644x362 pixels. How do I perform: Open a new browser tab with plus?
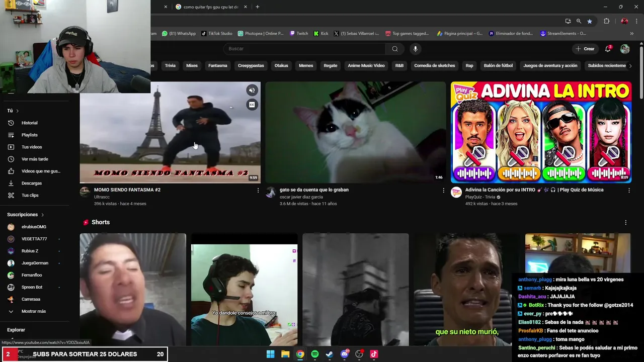[257, 7]
